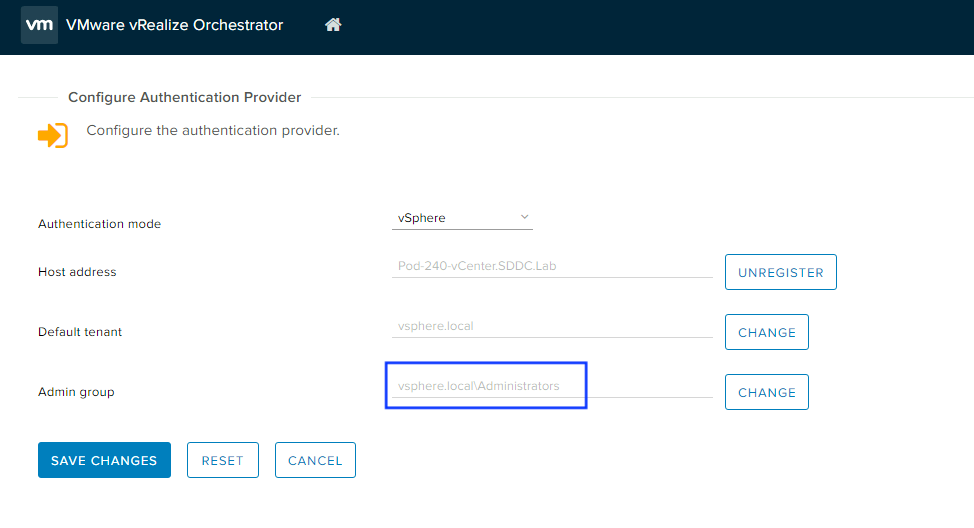Click the Authentication mode label
The height and width of the screenshot is (528, 974).
coord(99,224)
